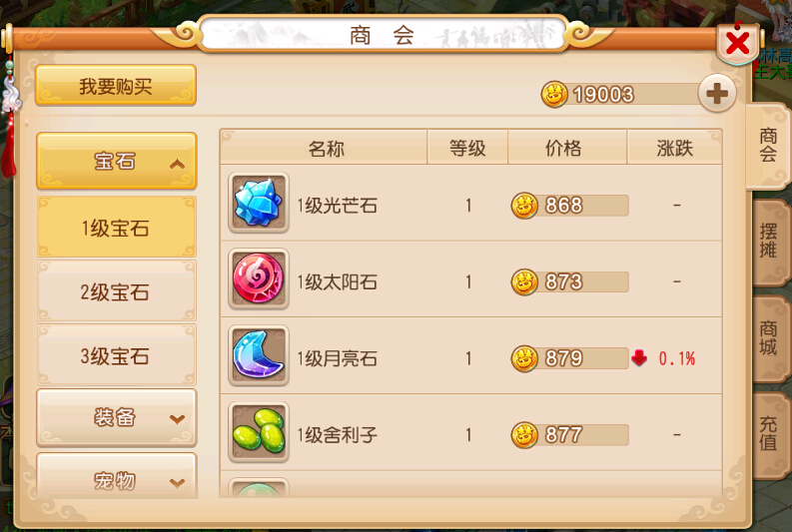The height and width of the screenshot is (532, 792).
Task: Select the 1级宝石 subcategory
Action: (117, 228)
